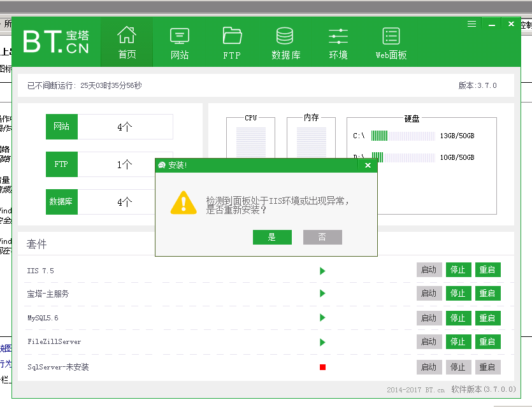This screenshot has height=407, width=532.
Task: Go to the 数据库 tab
Action: point(285,43)
